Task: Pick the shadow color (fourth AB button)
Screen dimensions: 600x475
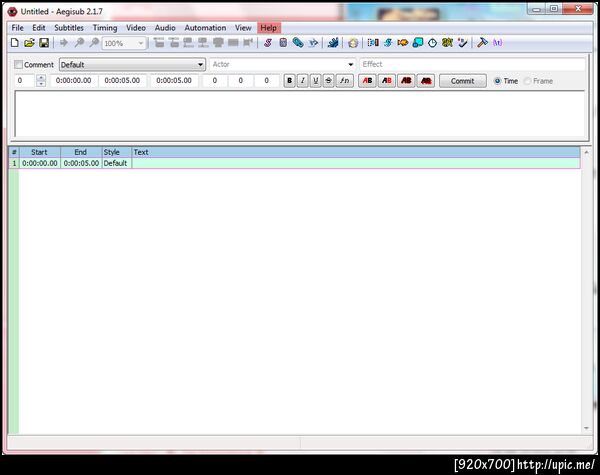Action: pos(426,81)
